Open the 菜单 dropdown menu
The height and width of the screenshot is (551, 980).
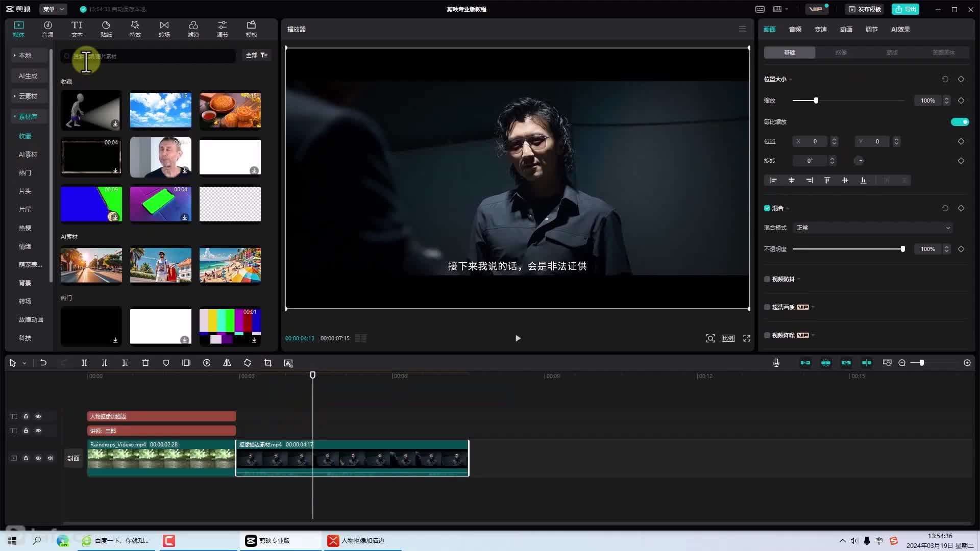53,9
